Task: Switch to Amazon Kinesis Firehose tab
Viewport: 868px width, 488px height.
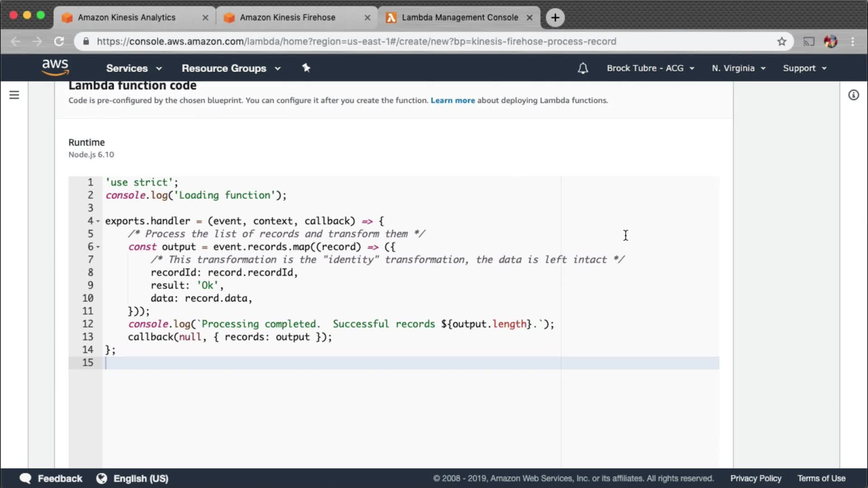Action: (x=288, y=18)
